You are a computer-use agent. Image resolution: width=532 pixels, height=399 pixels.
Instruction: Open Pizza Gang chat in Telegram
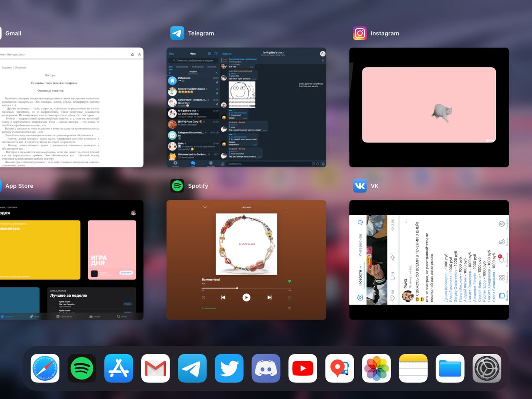pos(193,124)
